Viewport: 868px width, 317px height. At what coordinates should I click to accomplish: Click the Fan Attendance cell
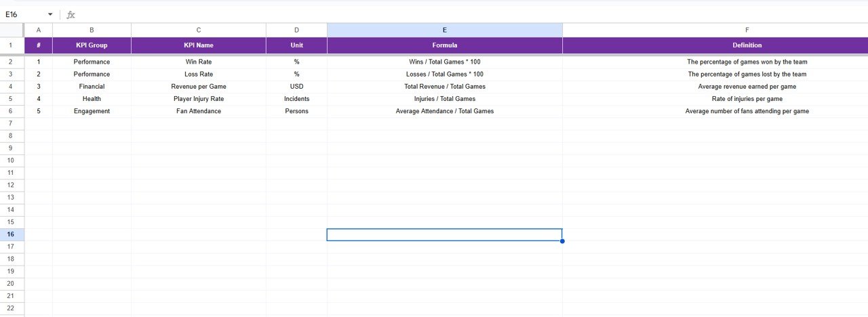[198, 111]
